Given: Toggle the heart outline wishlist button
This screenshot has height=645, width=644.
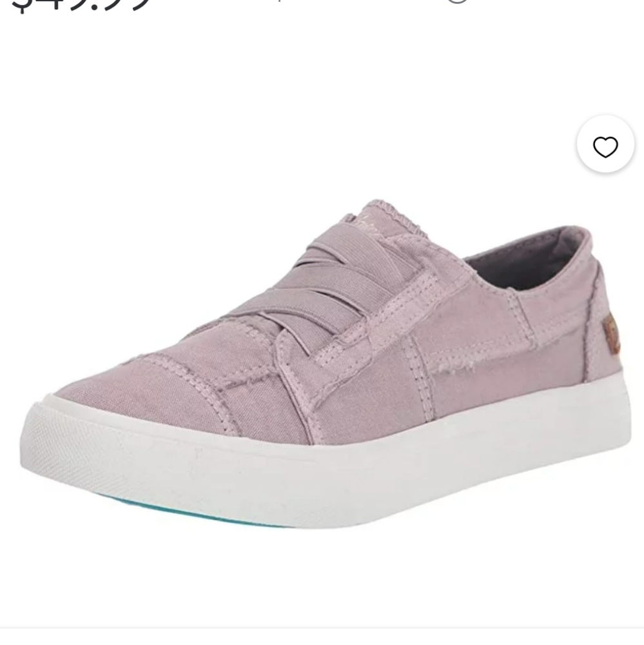Looking at the screenshot, I should point(605,146).
